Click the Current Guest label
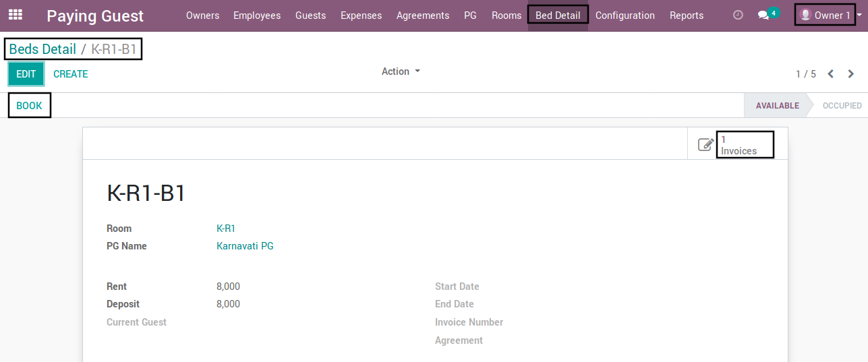The height and width of the screenshot is (362, 868). (x=136, y=322)
